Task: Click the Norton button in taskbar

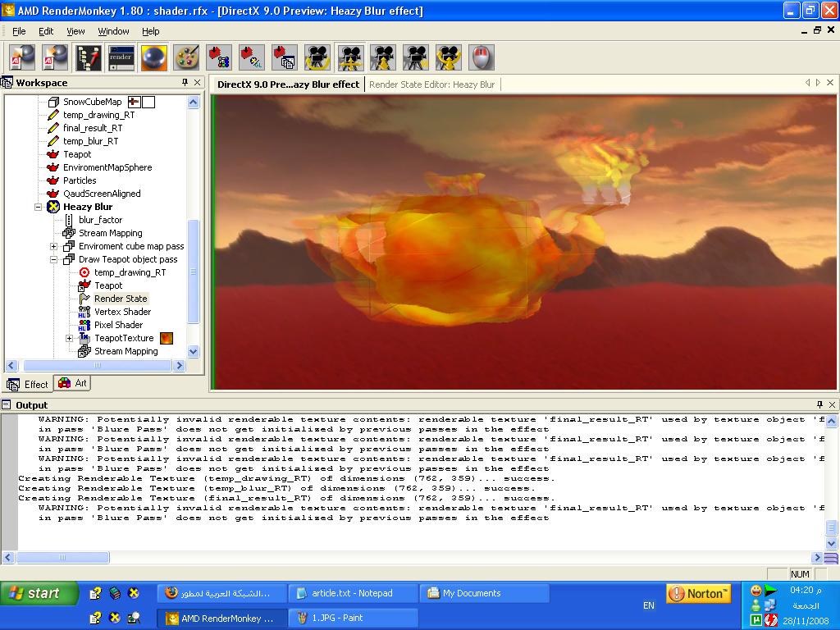Action: [x=699, y=594]
